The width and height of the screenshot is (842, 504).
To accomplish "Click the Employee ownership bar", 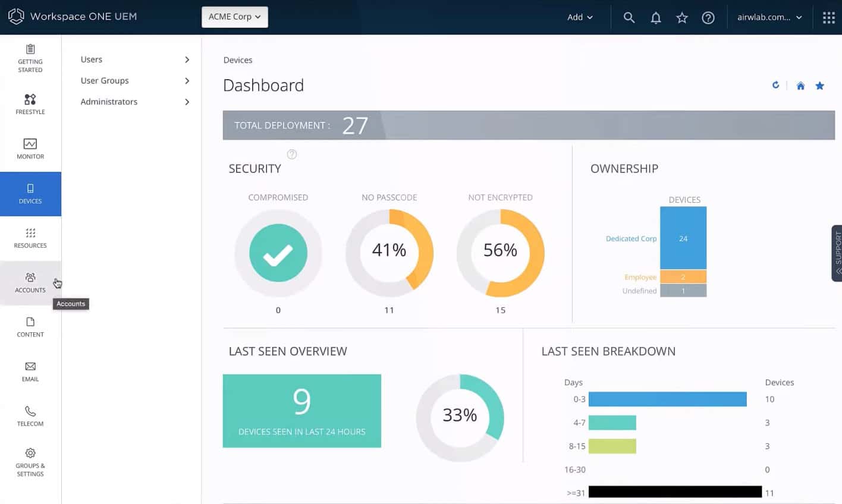I will click(683, 277).
